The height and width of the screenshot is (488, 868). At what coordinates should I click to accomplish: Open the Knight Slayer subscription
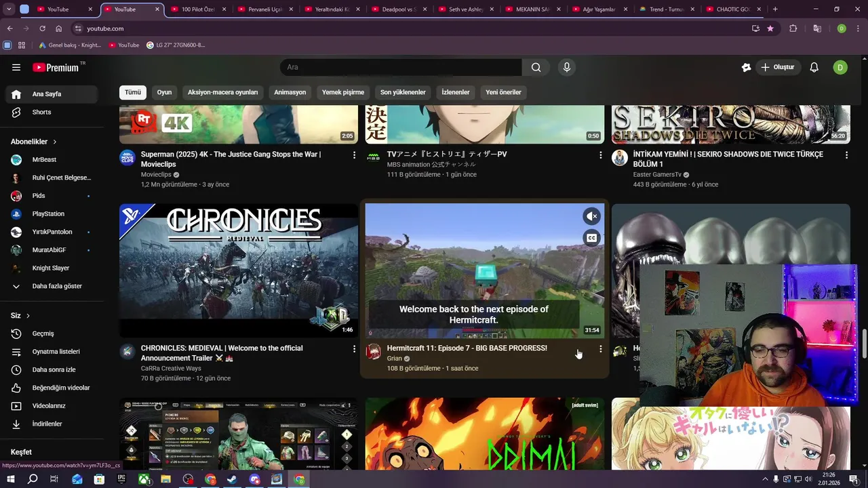tap(52, 268)
